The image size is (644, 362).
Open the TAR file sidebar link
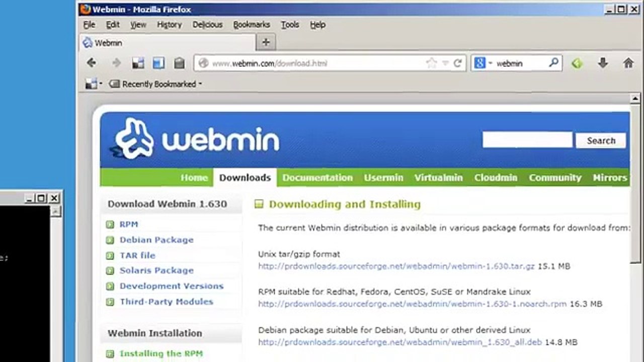coord(137,255)
